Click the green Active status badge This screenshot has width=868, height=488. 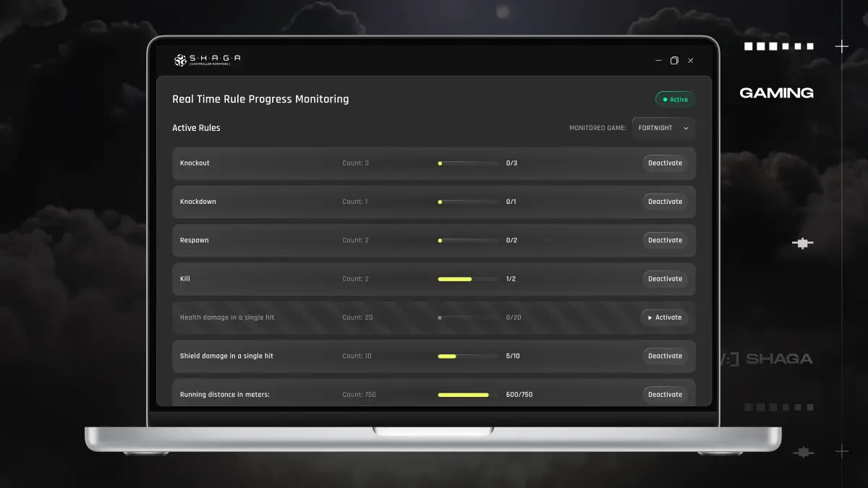click(x=676, y=99)
